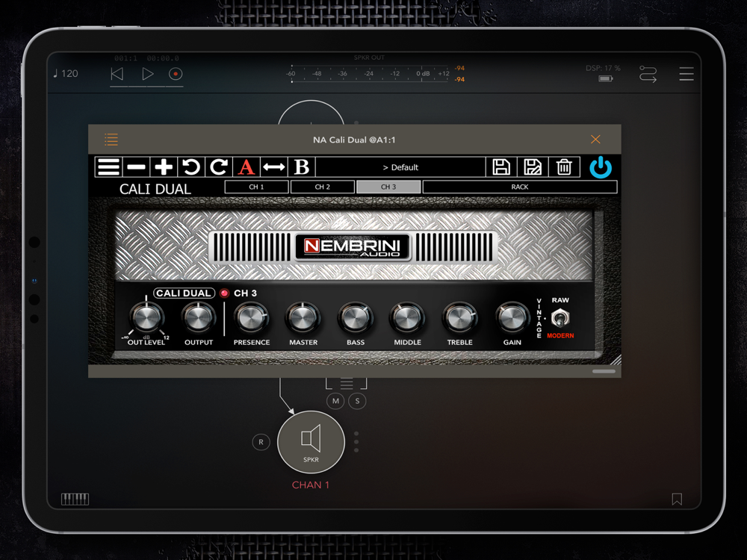
Task: Save the current preset
Action: click(501, 167)
